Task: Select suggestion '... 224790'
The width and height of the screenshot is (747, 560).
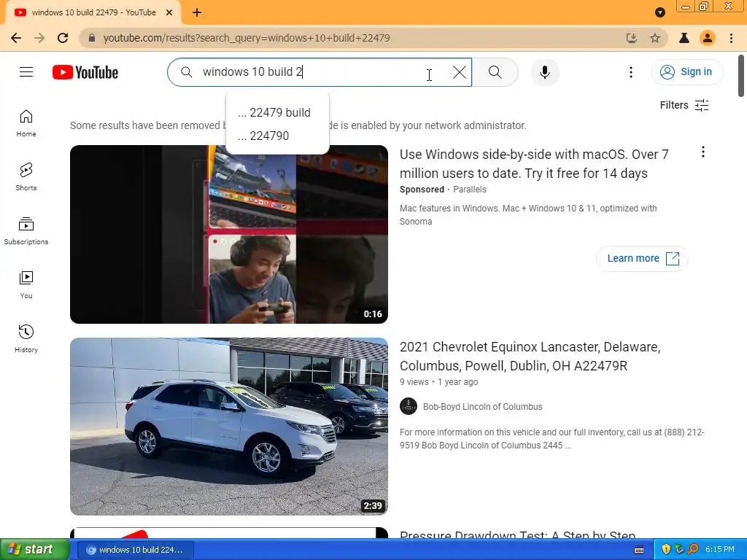Action: [277, 136]
